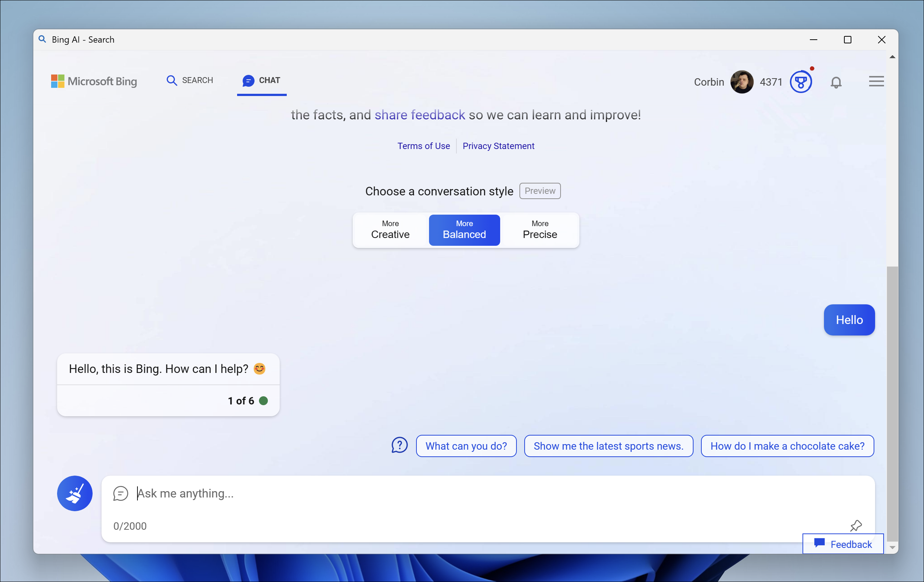This screenshot has height=582, width=924.
Task: Close the Bing AI window
Action: (x=881, y=40)
